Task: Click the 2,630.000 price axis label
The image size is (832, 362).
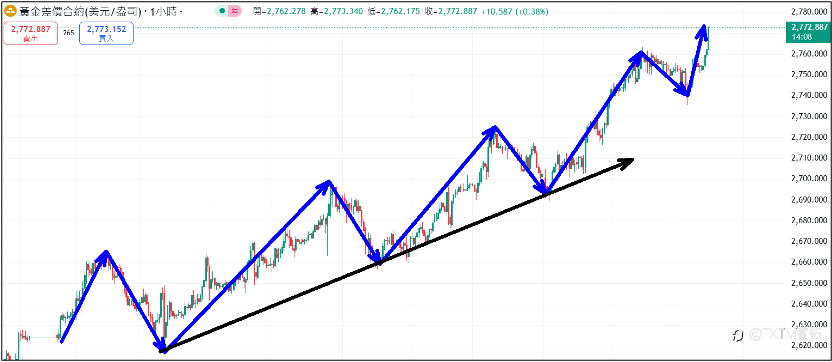Action: click(x=808, y=324)
